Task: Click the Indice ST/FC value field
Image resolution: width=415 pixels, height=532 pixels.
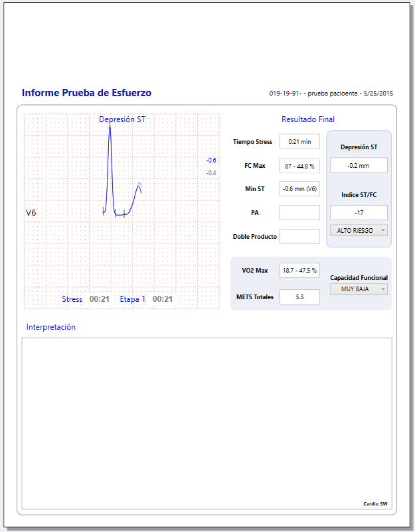Action: (359, 213)
